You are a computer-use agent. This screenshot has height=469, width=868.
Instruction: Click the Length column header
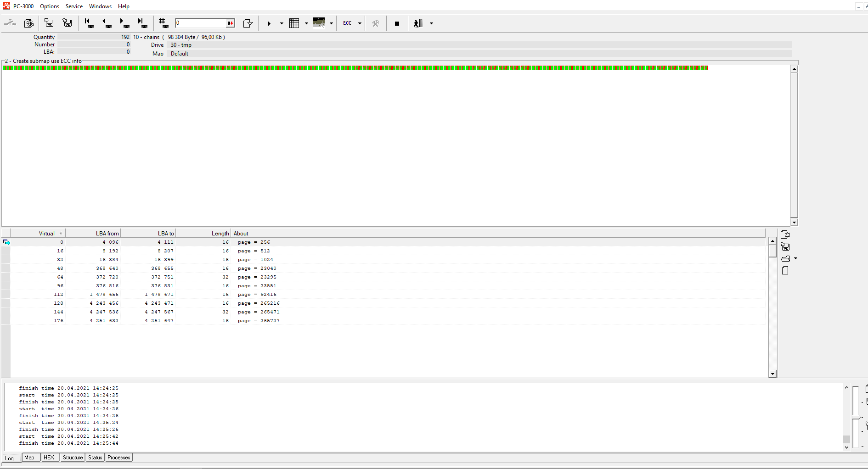(220, 234)
